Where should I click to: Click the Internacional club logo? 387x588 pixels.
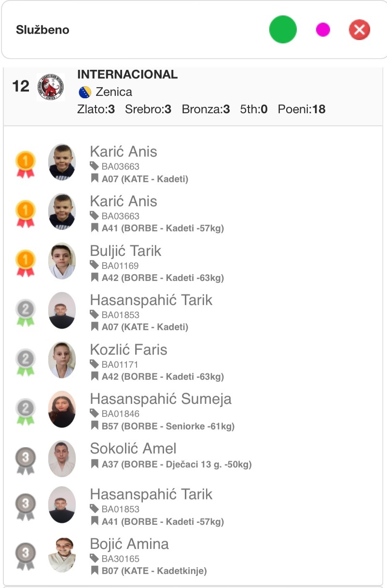tap(51, 87)
